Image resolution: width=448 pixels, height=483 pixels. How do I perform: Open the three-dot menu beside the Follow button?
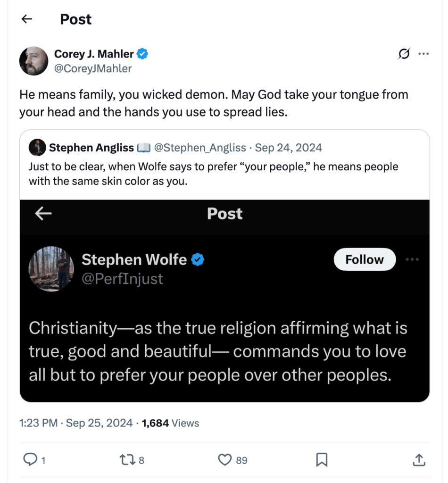coord(412,259)
